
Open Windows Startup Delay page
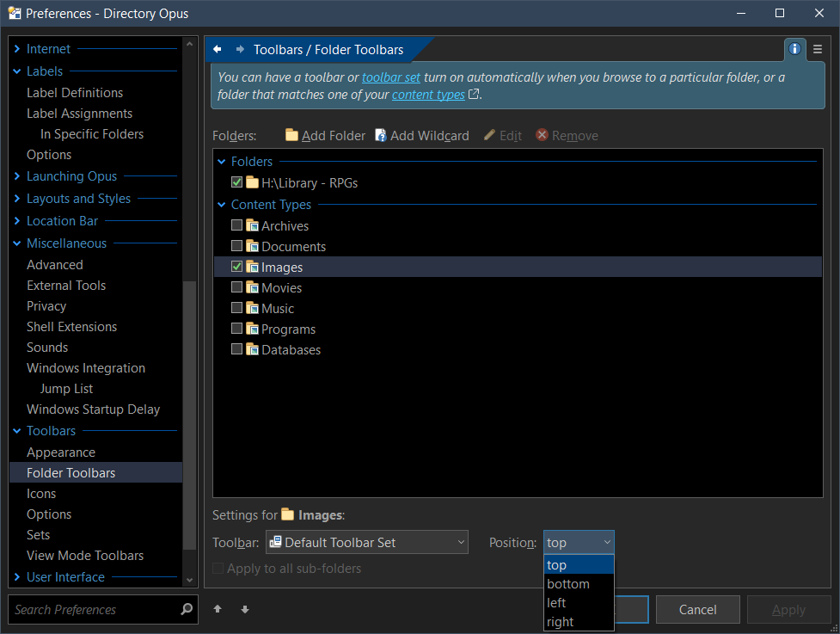[x=93, y=409]
